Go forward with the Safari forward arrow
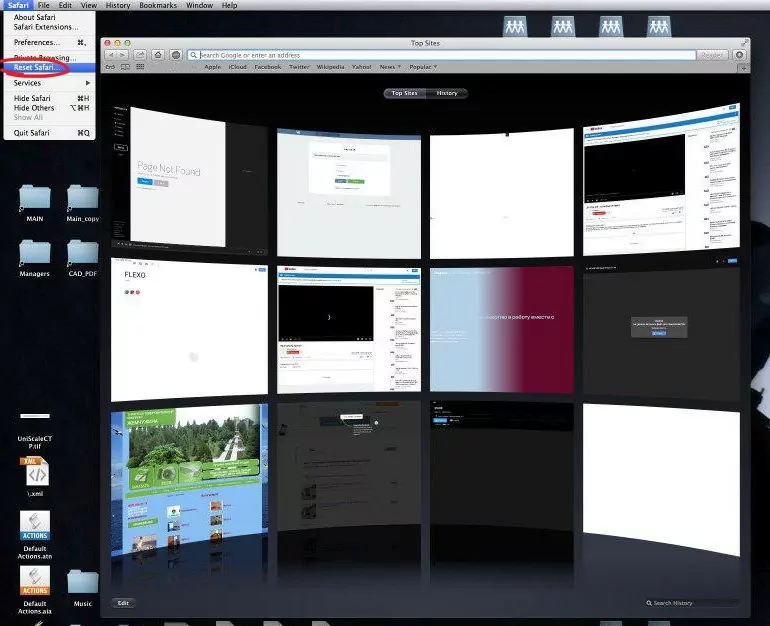This screenshot has width=770, height=626. click(123, 55)
